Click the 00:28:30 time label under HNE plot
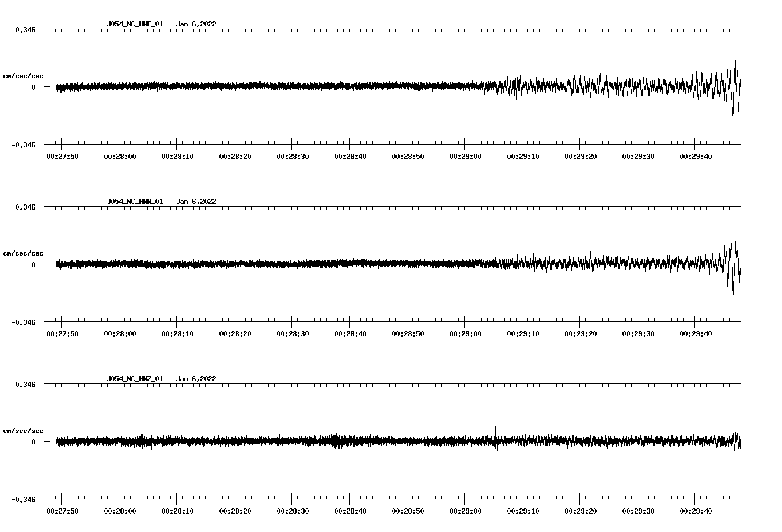The width and height of the screenshot is (782, 532). (293, 157)
